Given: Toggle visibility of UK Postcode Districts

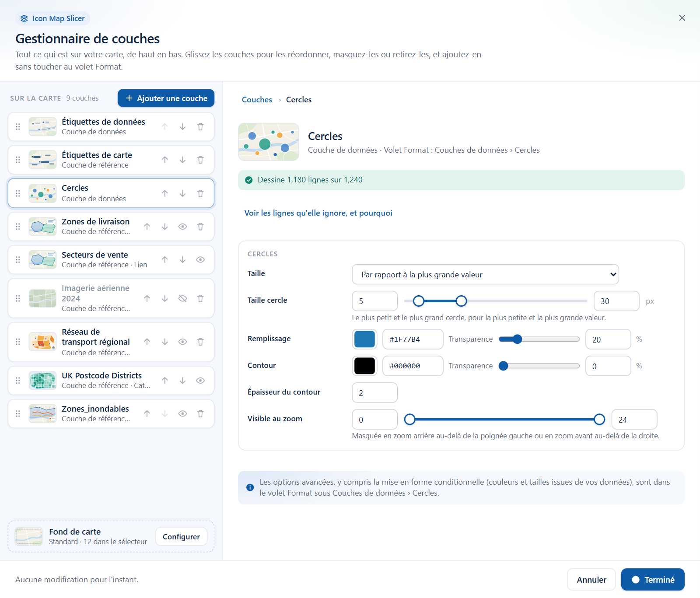Looking at the screenshot, I should [x=200, y=381].
